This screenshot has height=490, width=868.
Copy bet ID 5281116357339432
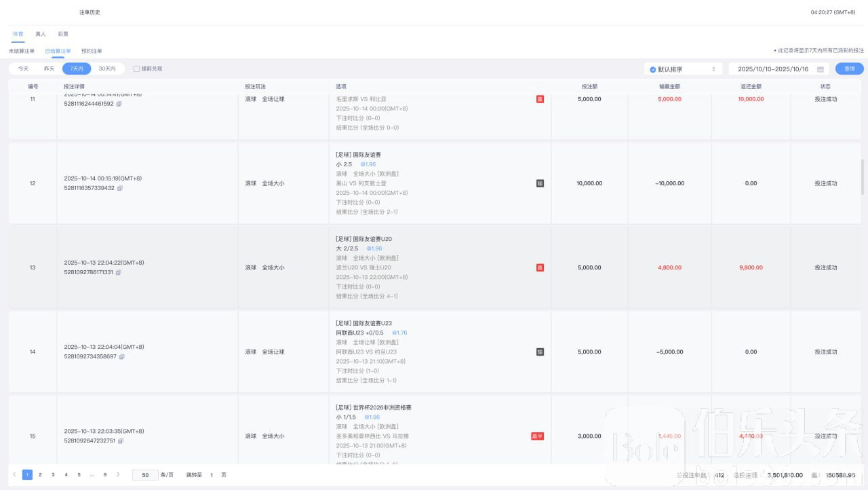pyautogui.click(x=119, y=188)
